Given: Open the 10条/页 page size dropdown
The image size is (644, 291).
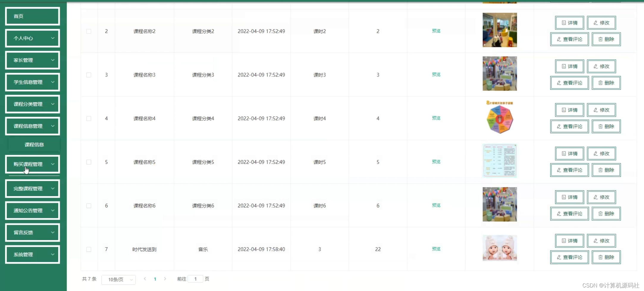Looking at the screenshot, I should [x=118, y=280].
